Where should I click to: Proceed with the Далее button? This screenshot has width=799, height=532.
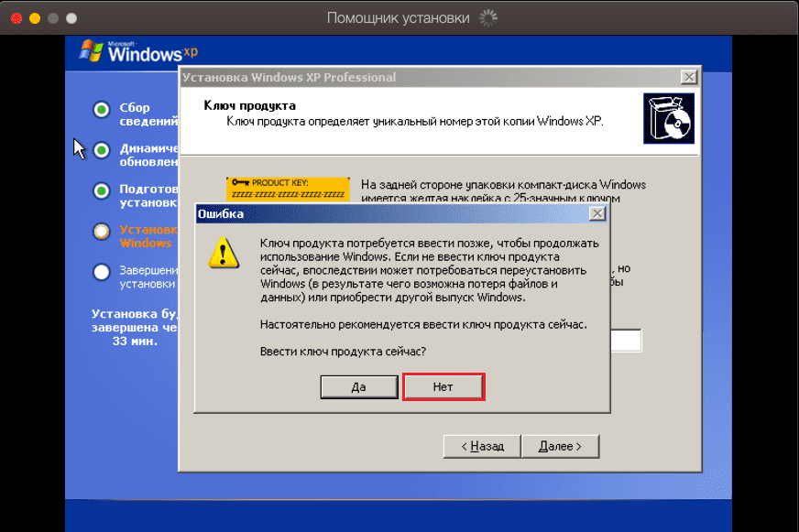pyautogui.click(x=560, y=447)
